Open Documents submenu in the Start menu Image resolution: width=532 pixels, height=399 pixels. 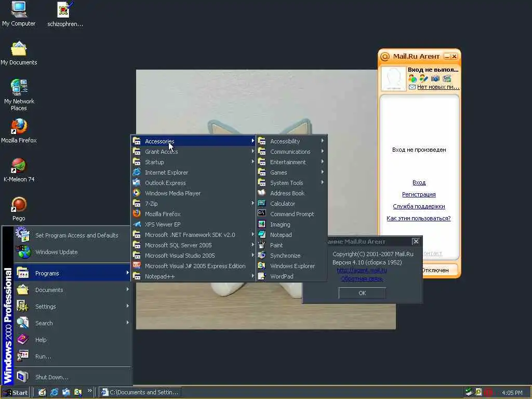73,290
